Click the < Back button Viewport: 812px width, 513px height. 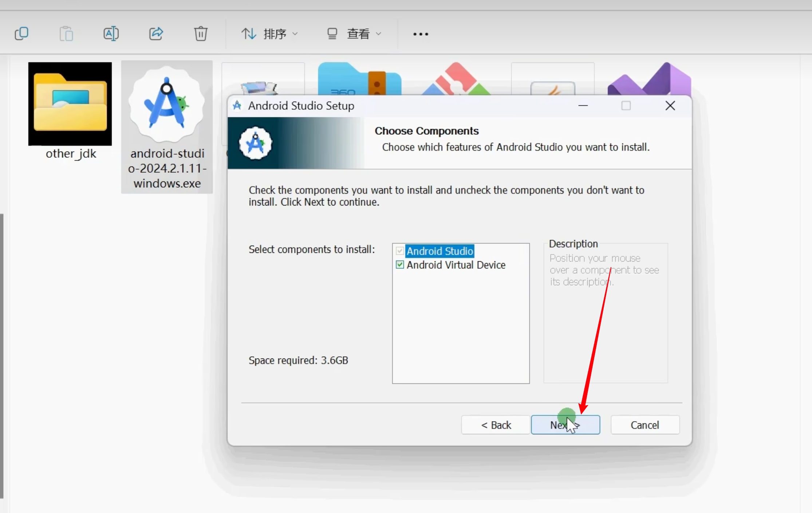point(496,425)
